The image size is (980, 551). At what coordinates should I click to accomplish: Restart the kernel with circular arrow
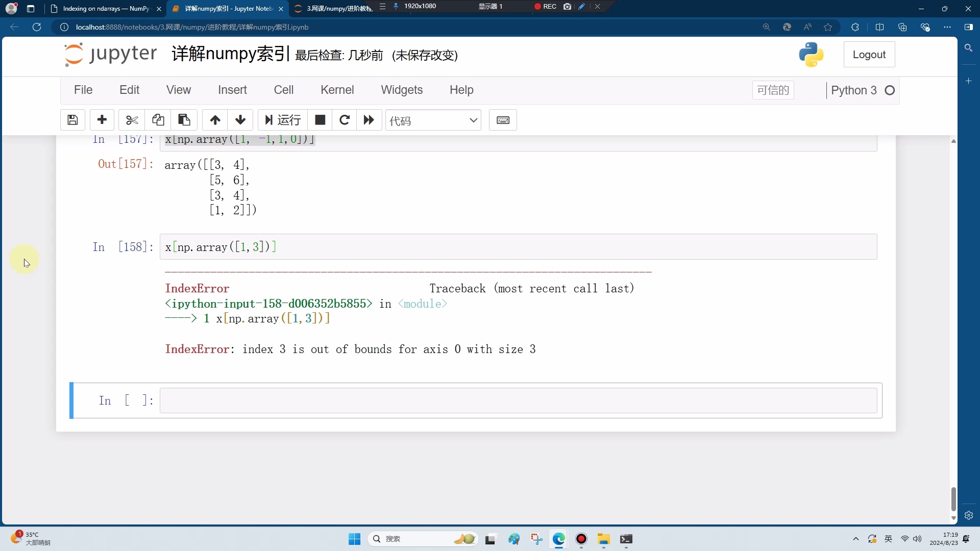click(x=345, y=120)
